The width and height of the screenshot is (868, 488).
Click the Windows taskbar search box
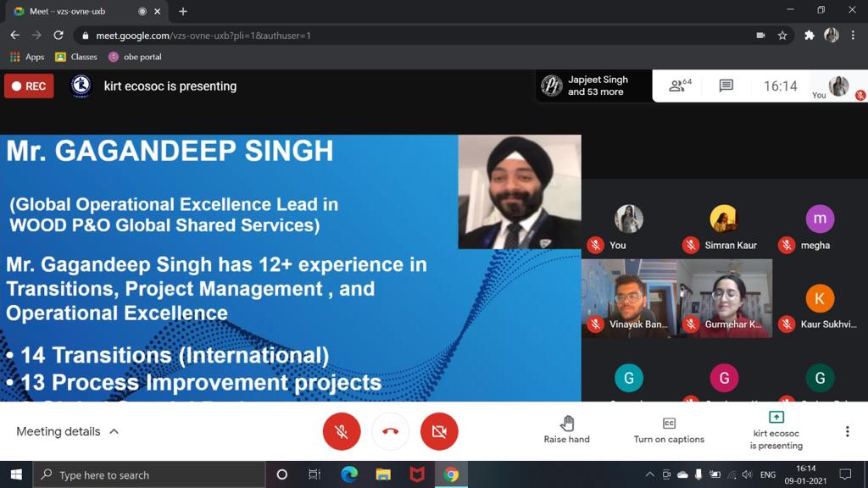pyautogui.click(x=148, y=474)
